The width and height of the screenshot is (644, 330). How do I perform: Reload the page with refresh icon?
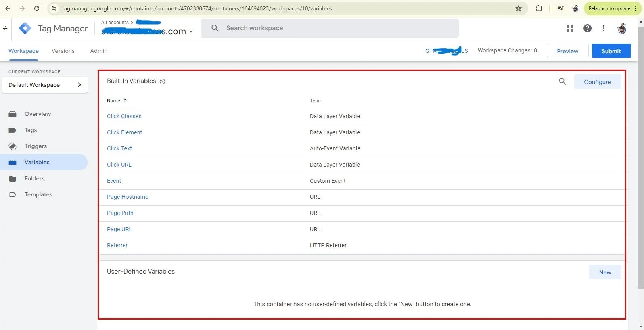tap(37, 8)
